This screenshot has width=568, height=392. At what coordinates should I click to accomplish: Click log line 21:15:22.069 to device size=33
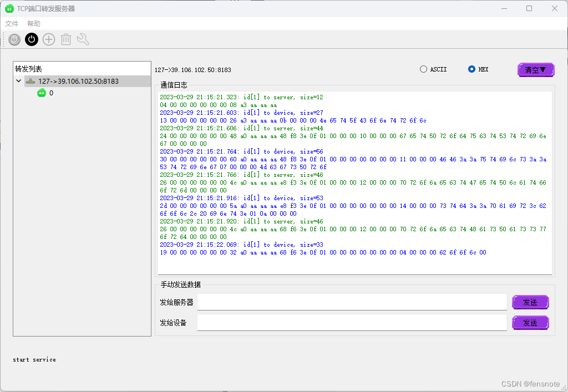coord(242,245)
